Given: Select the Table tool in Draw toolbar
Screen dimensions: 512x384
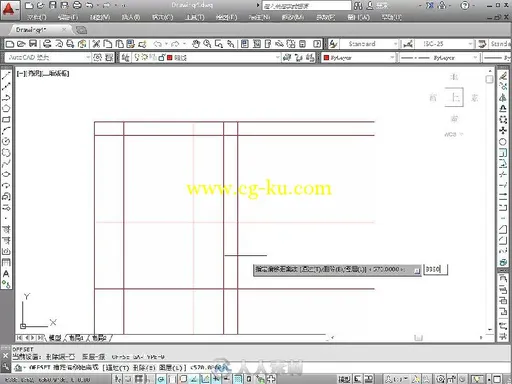Looking at the screenshot, I should click(x=6, y=262).
